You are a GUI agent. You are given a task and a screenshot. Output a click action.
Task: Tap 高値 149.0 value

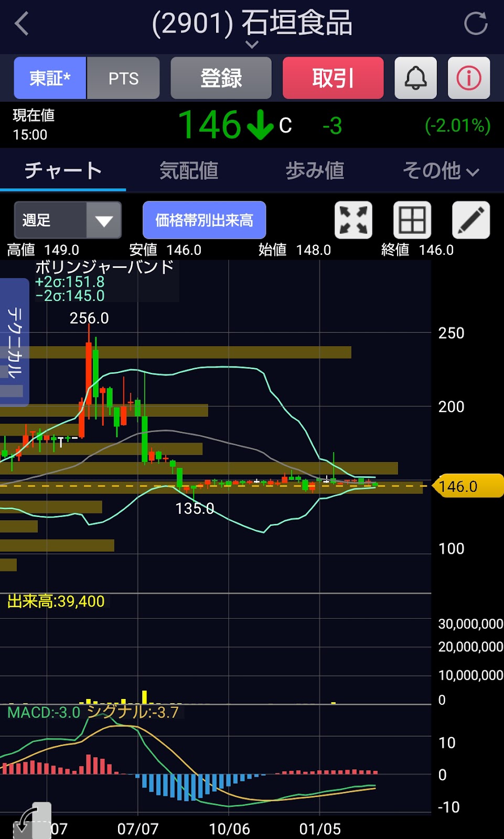coord(43,250)
